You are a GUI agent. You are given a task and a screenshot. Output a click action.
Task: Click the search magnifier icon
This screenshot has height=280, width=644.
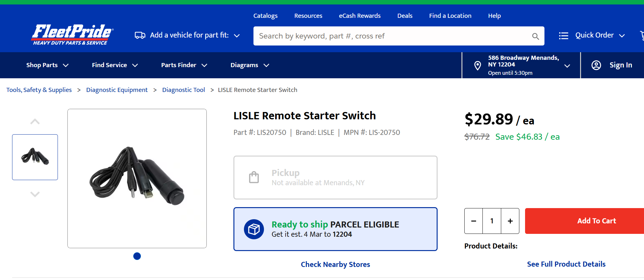536,36
